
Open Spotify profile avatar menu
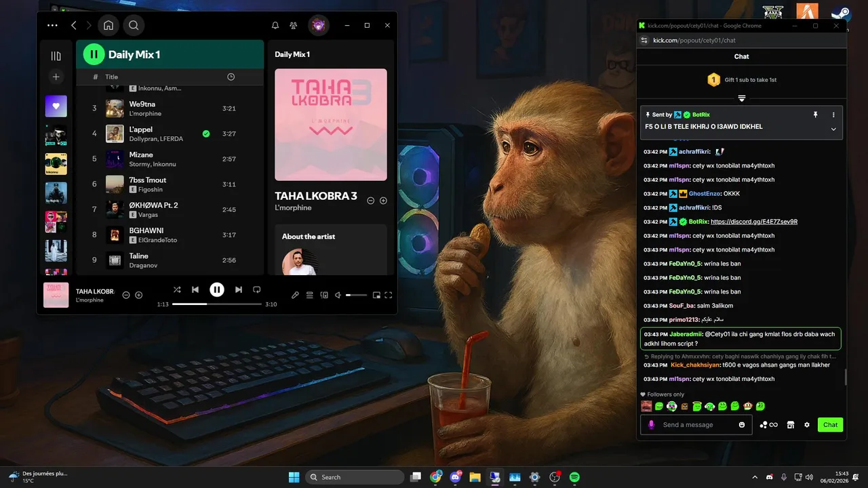coord(319,25)
